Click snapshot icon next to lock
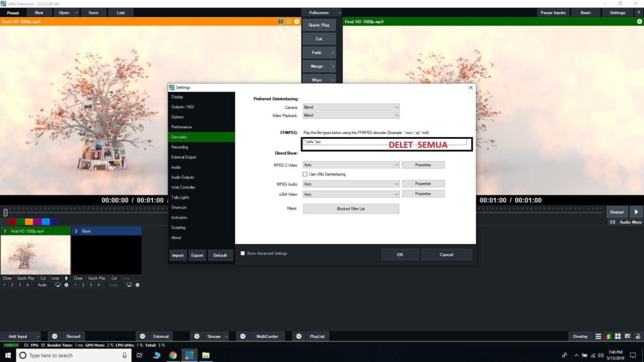Viewport: 644px width, 362px height. [628, 336]
